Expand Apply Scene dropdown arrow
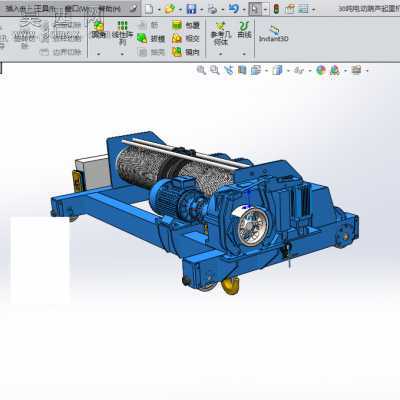 [345, 70]
